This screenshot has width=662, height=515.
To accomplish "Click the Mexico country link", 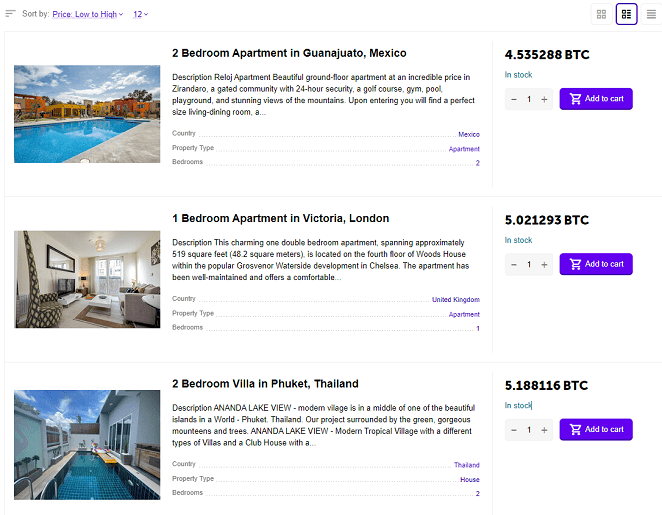I will [x=468, y=134].
